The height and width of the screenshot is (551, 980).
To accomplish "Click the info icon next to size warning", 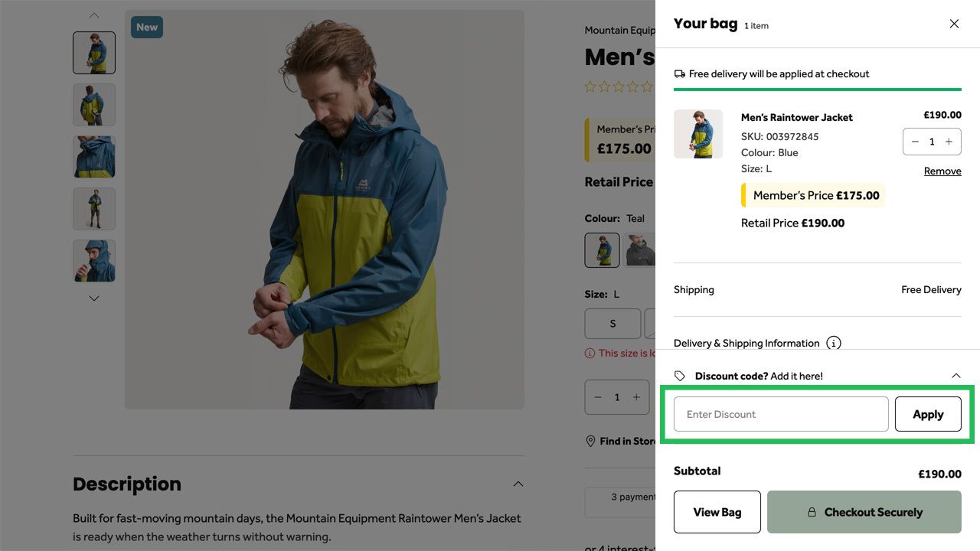I will pos(590,353).
